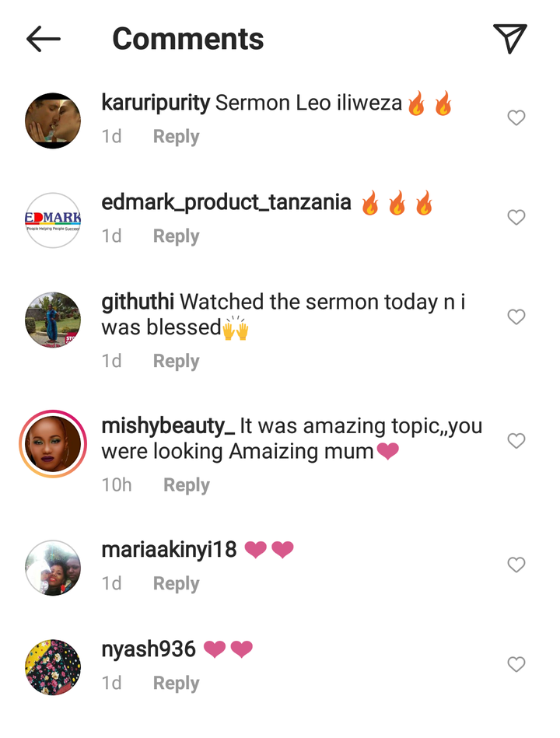Reply to mariaakinyi18's comment
Image resolution: width=560 pixels, height=738 pixels.
pos(176,583)
